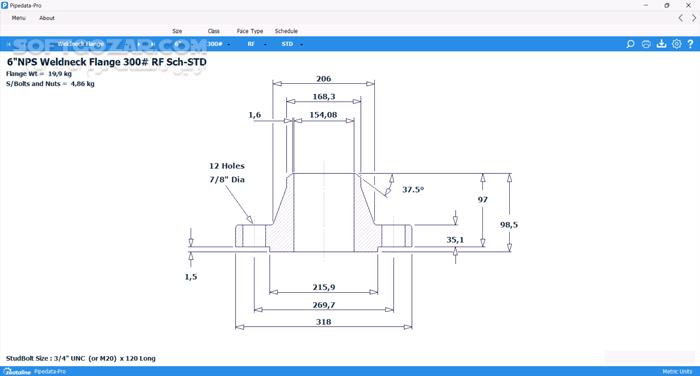Open the About menu
700x376 pixels.
click(47, 18)
